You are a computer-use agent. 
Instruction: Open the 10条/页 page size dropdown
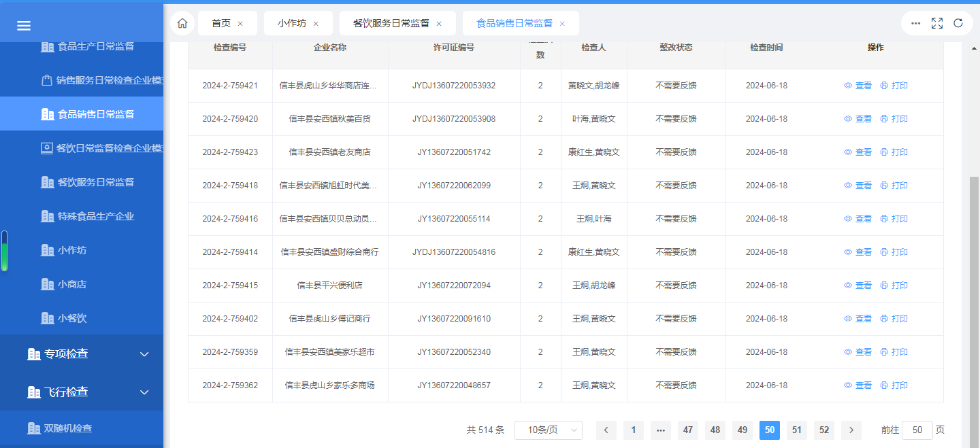pos(548,430)
